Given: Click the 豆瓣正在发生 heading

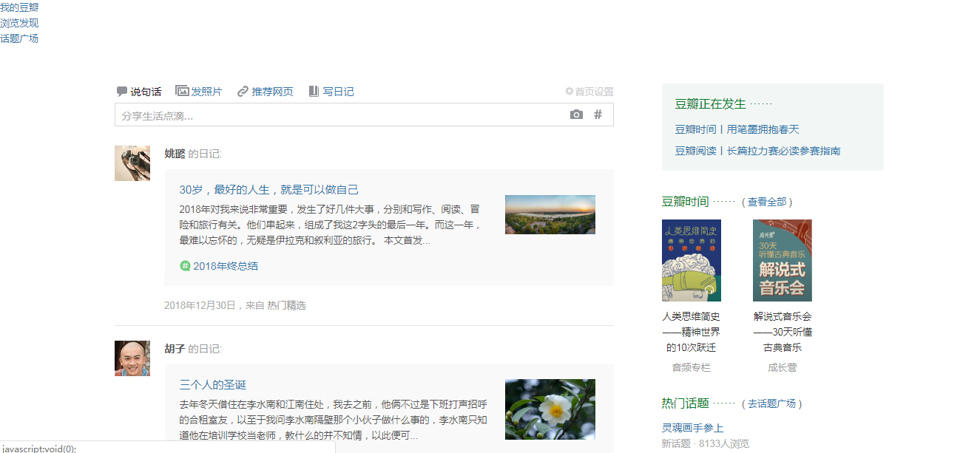Looking at the screenshot, I should click(x=710, y=104).
